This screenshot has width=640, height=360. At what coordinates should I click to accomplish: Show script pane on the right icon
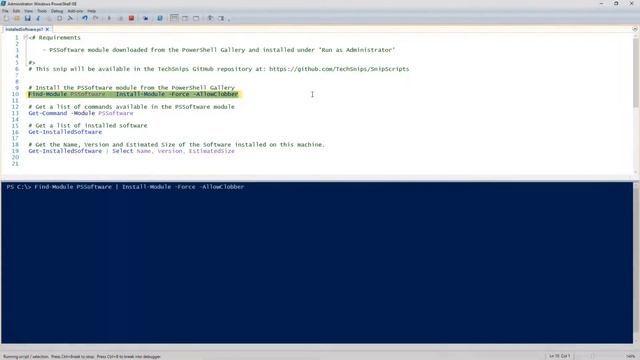[185, 18]
